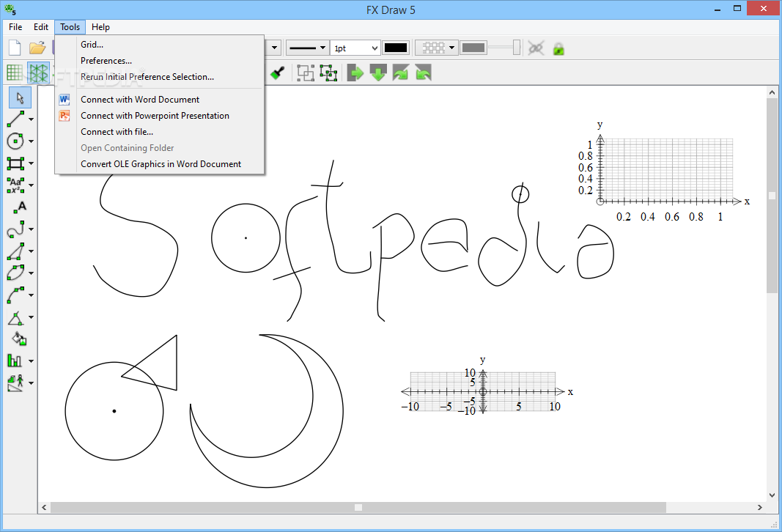Expand the circle tool options arrow
The width and height of the screenshot is (782, 532).
coord(31,141)
